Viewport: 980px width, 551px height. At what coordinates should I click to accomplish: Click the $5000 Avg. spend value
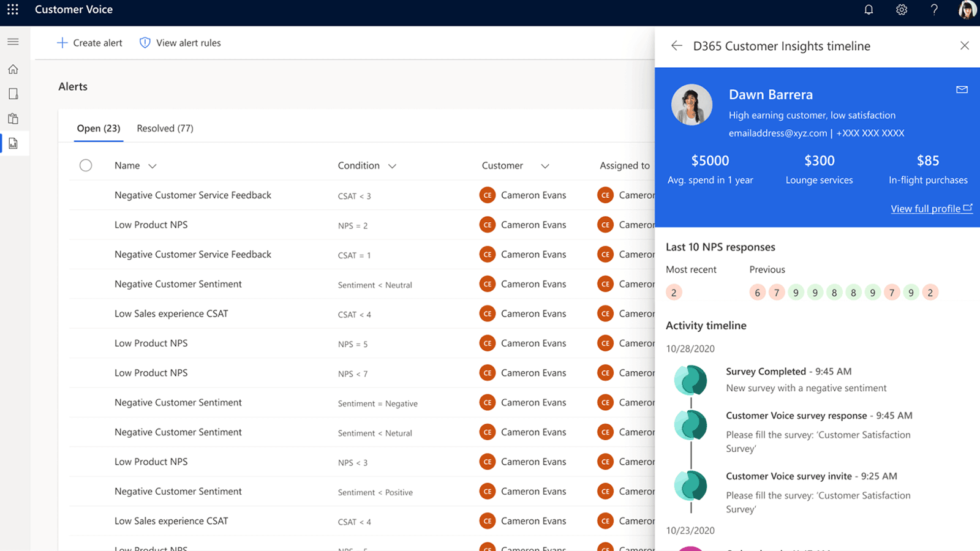710,161
